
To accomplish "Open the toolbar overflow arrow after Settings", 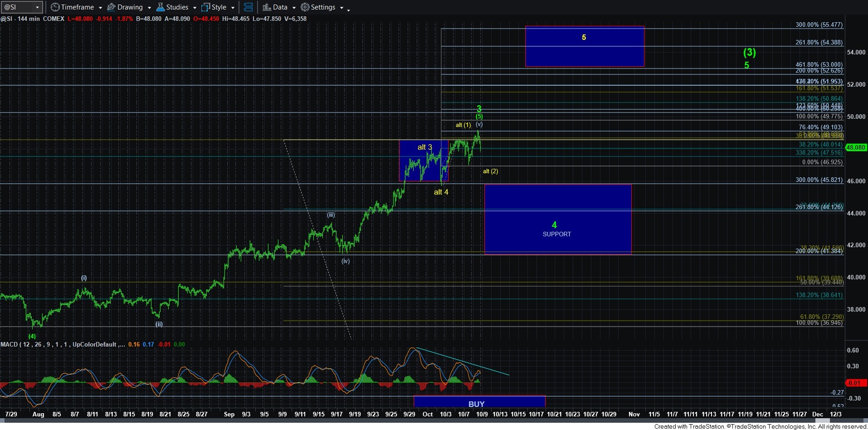I will (x=348, y=10).
